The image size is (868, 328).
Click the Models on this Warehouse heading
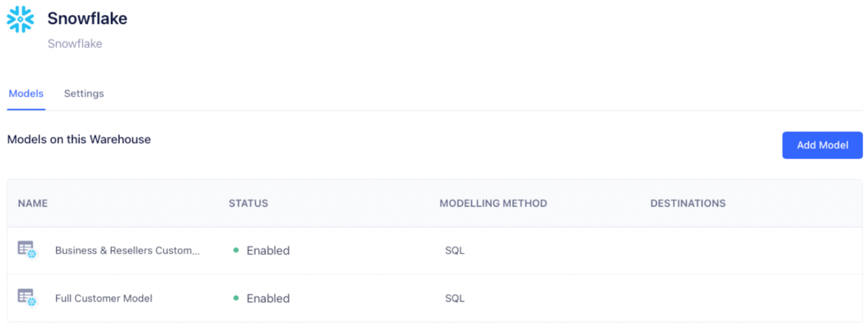point(79,139)
